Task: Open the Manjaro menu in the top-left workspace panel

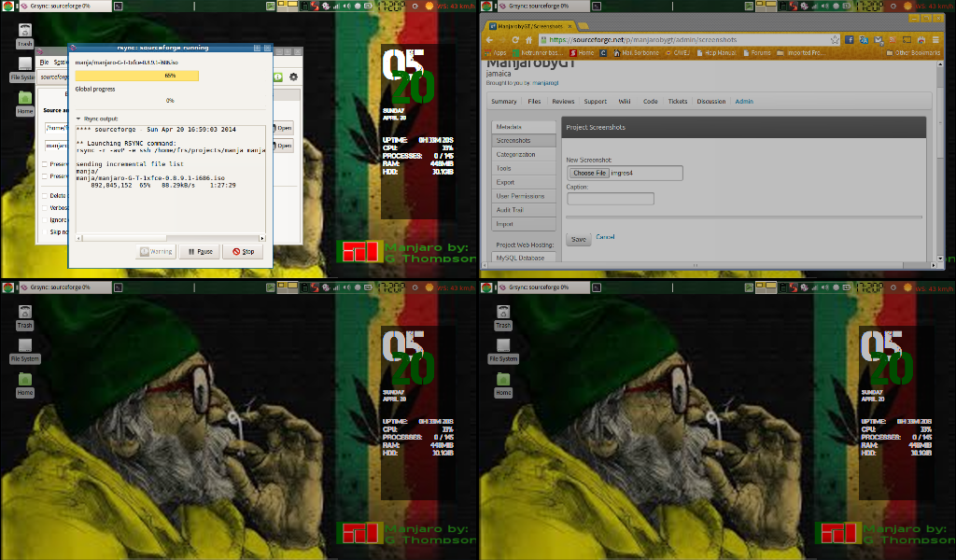Action: pyautogui.click(x=7, y=7)
